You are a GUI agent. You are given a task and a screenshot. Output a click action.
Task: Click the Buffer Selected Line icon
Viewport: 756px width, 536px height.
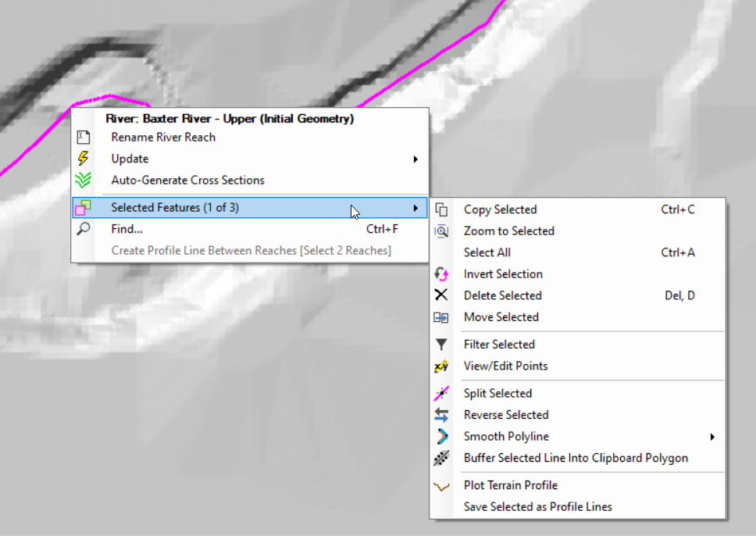click(441, 459)
